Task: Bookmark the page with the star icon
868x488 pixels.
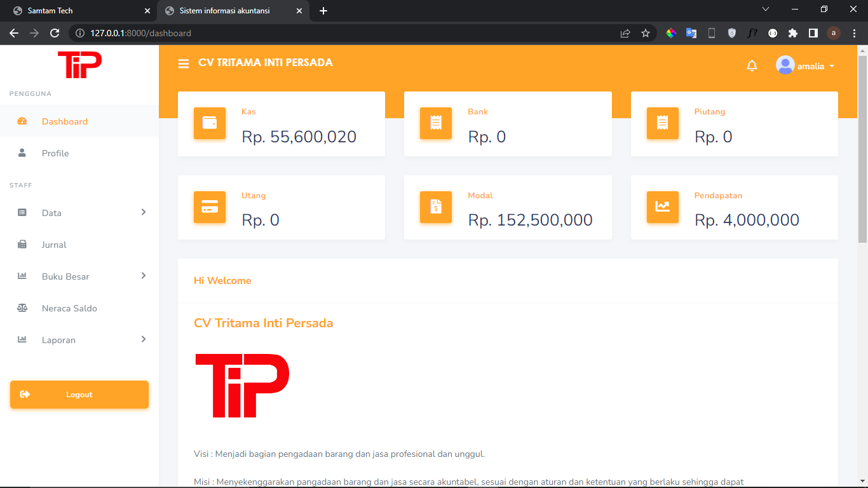Action: [x=646, y=33]
